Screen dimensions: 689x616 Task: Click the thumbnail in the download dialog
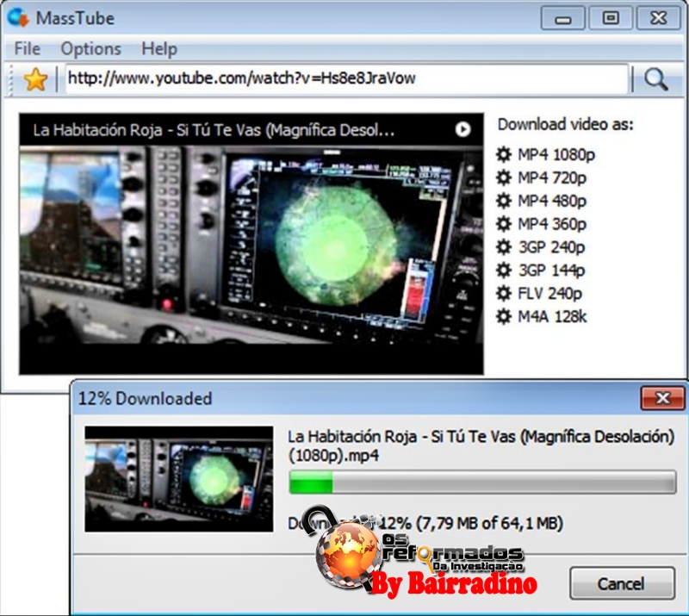click(179, 479)
